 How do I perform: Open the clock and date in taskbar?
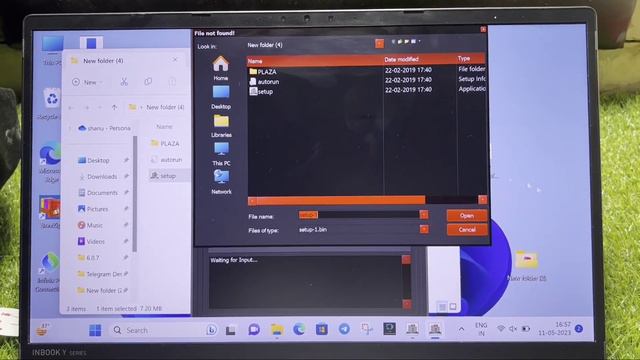pos(555,328)
